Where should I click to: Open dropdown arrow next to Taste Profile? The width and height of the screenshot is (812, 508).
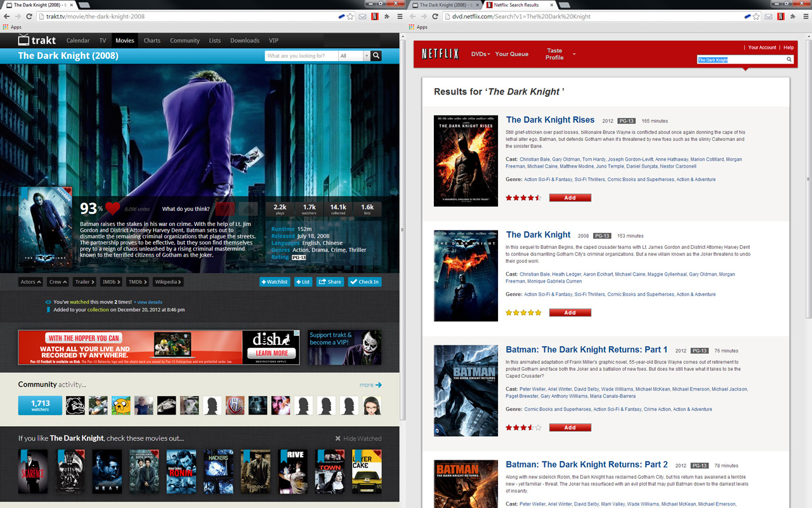pos(574,54)
